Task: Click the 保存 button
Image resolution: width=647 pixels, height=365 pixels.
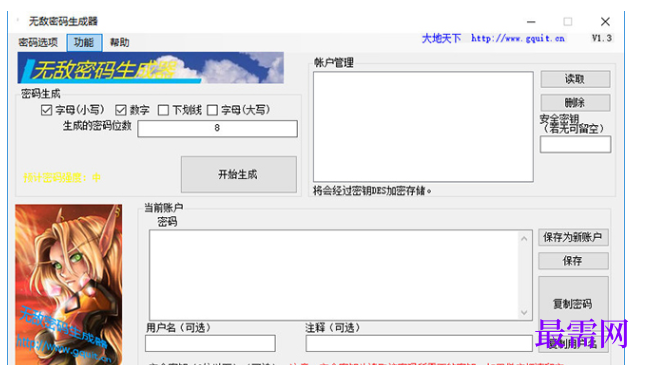Action: pyautogui.click(x=573, y=261)
